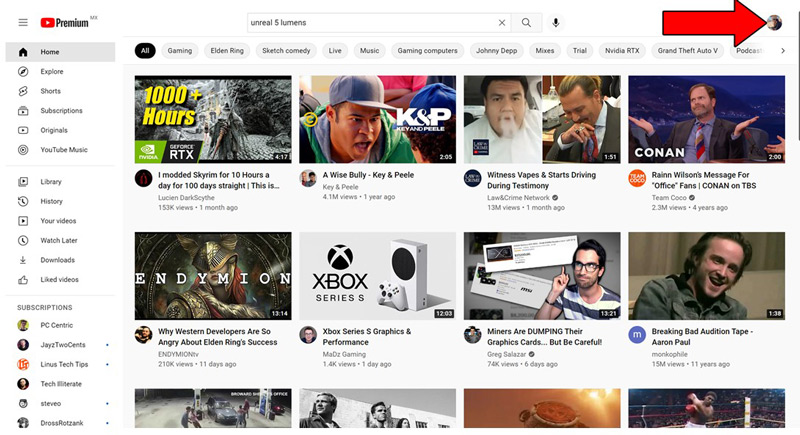Screen dimensions: 800x435
Task: Select the Mixes filter chip
Action: tap(544, 50)
